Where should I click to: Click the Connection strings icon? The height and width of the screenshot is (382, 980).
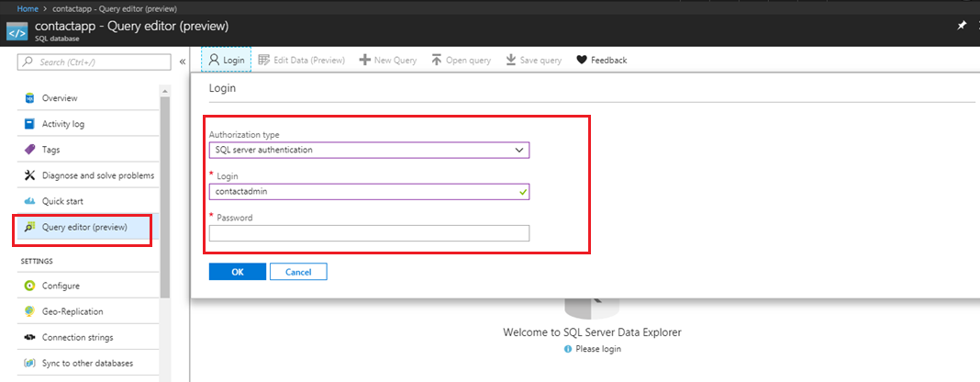coord(29,337)
